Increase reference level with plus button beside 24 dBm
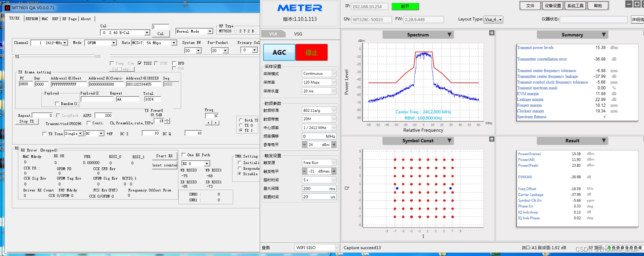 coord(334,145)
